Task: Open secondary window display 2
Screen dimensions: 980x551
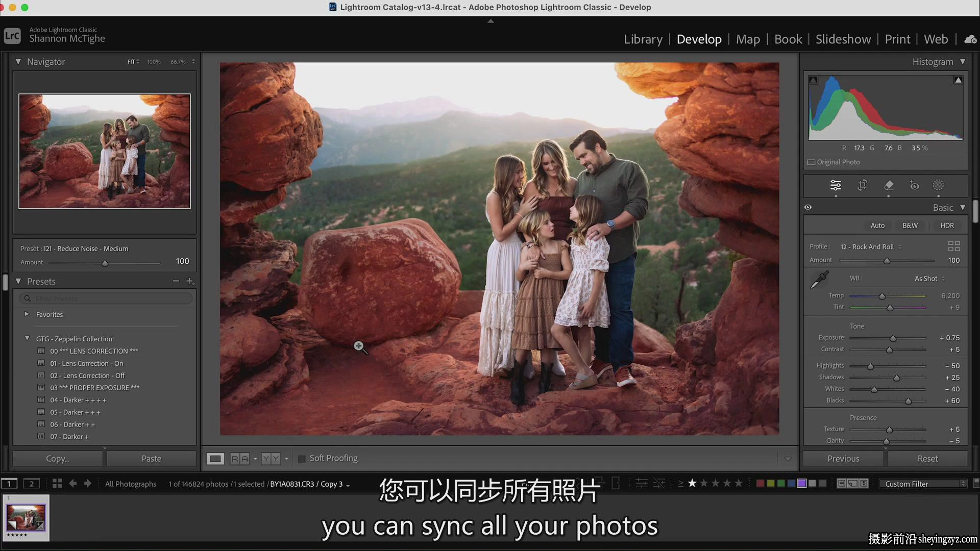Action: pyautogui.click(x=32, y=484)
